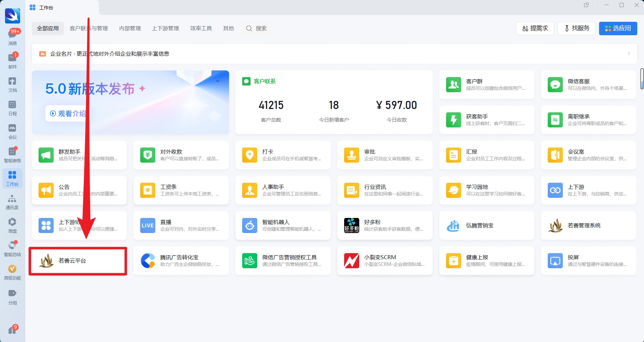The image size is (644, 342).
Task: Switch to 效率工具 tab
Action: pos(201,28)
